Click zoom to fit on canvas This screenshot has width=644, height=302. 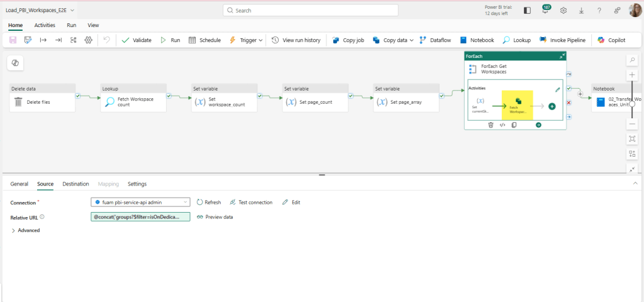point(632,138)
